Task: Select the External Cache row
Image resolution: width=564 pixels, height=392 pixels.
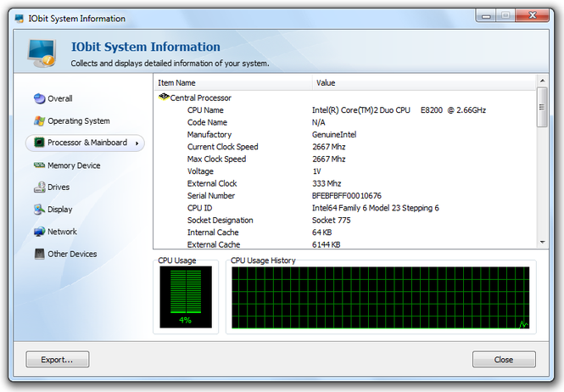Action: (x=344, y=244)
